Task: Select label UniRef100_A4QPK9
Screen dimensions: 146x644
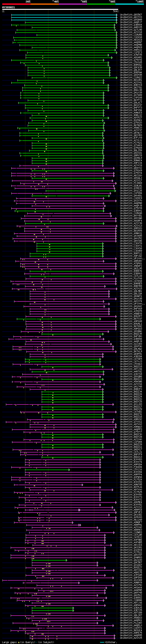Action: tap(131, 48)
